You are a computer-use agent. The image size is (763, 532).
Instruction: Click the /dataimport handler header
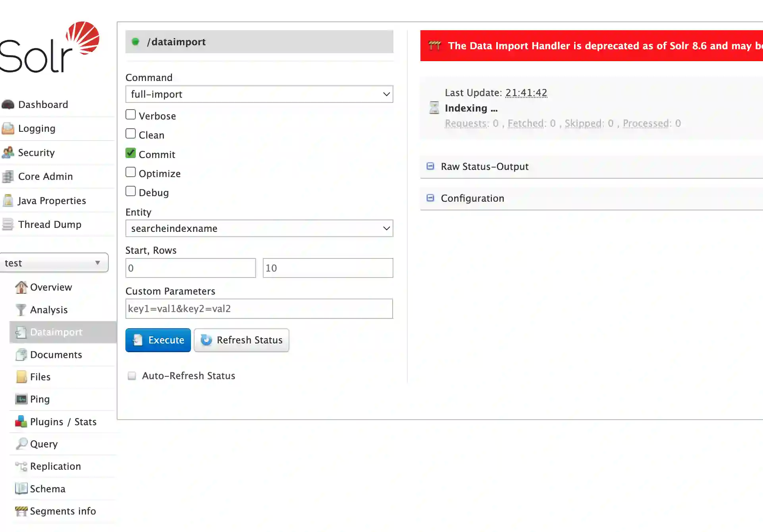[259, 42]
